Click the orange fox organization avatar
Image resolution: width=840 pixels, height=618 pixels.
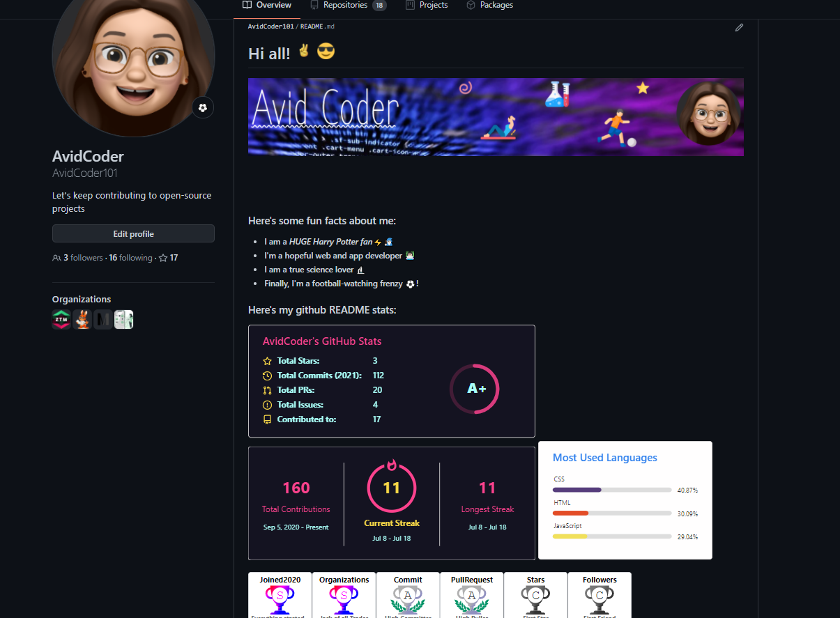(x=82, y=319)
